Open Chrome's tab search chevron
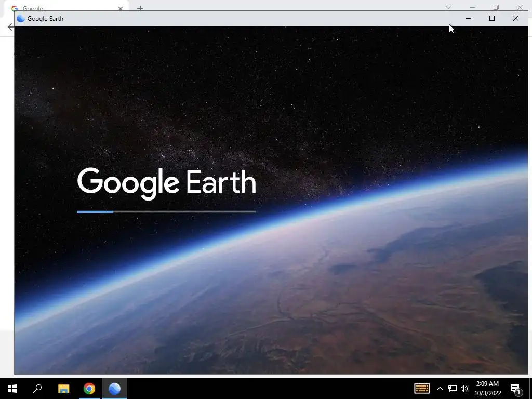Image resolution: width=532 pixels, height=399 pixels. pyautogui.click(x=448, y=7)
